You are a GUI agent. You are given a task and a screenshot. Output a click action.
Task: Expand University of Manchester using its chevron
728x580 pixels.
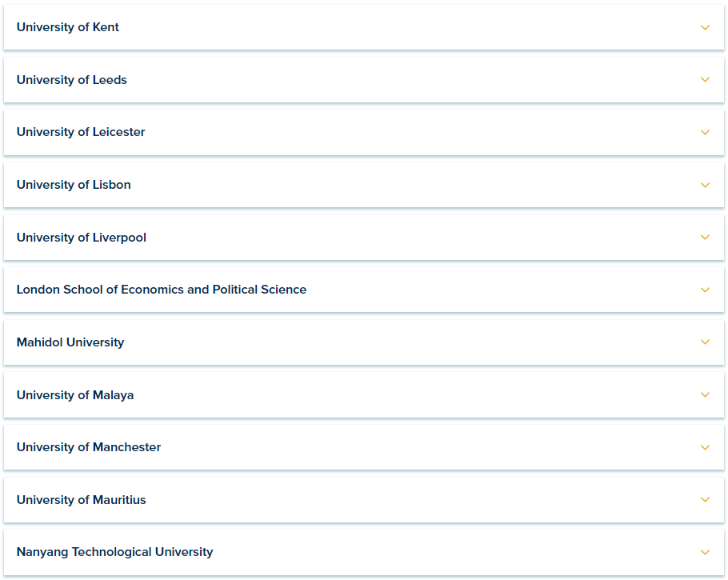[705, 447]
